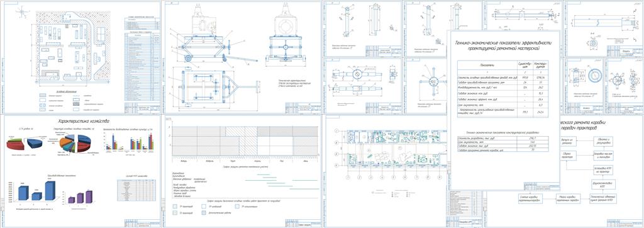This screenshot has height=228, width=644.
Task: Select the 'Обкатка и регулировка' flowchart box
Action: point(603,142)
